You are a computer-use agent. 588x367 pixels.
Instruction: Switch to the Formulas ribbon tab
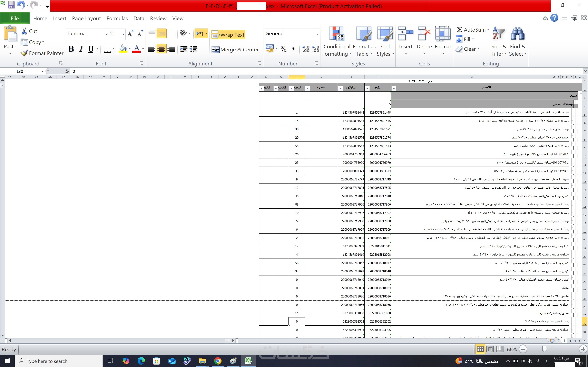pyautogui.click(x=117, y=18)
